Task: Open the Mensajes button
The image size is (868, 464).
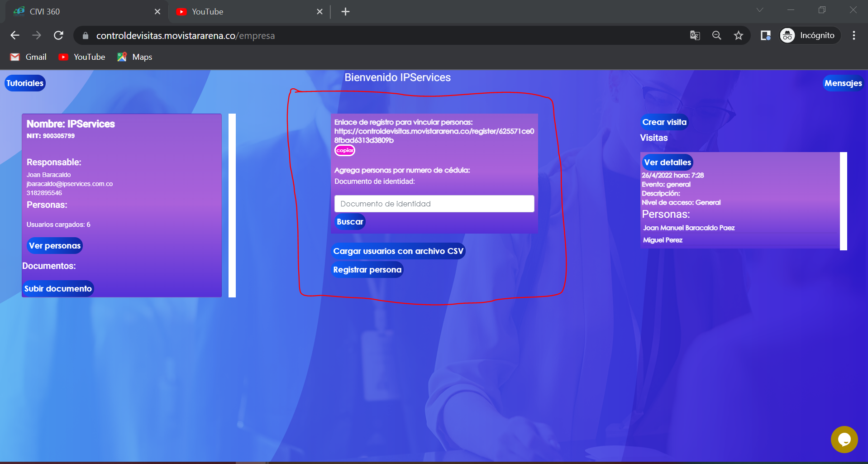Action: click(x=843, y=83)
